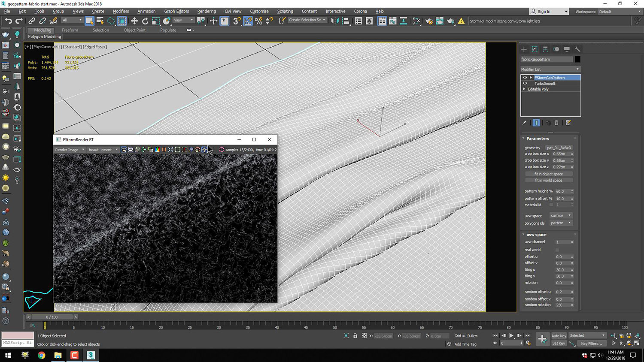
Task: Activate the Select and Scale tool
Action: tap(156, 21)
